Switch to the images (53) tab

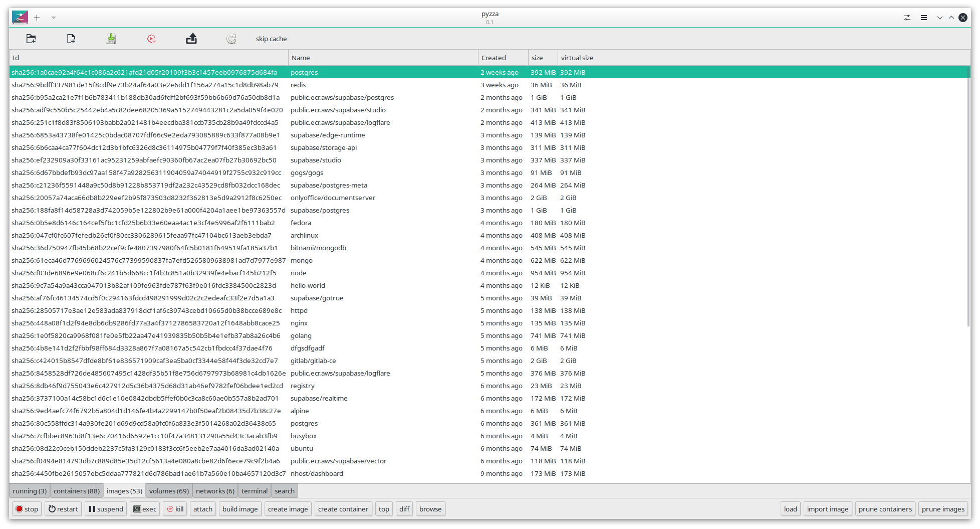124,491
